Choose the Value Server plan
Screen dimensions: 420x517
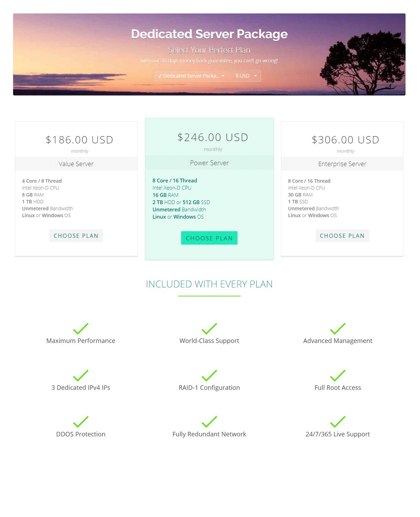tap(76, 236)
